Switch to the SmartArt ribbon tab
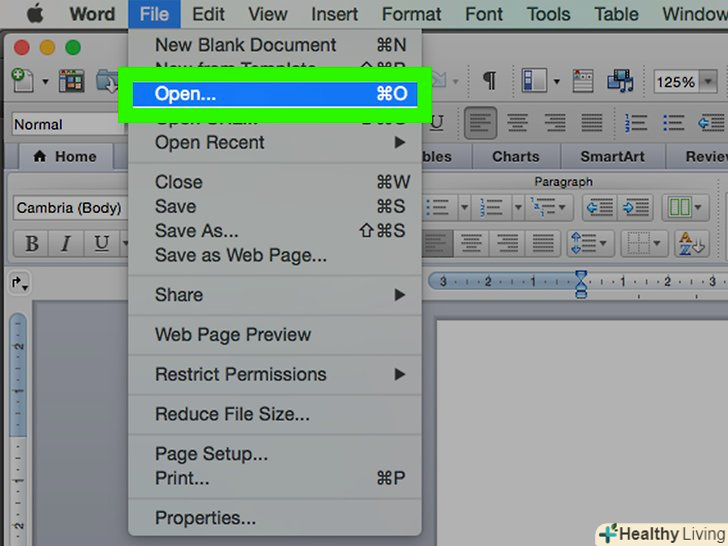 click(x=614, y=156)
